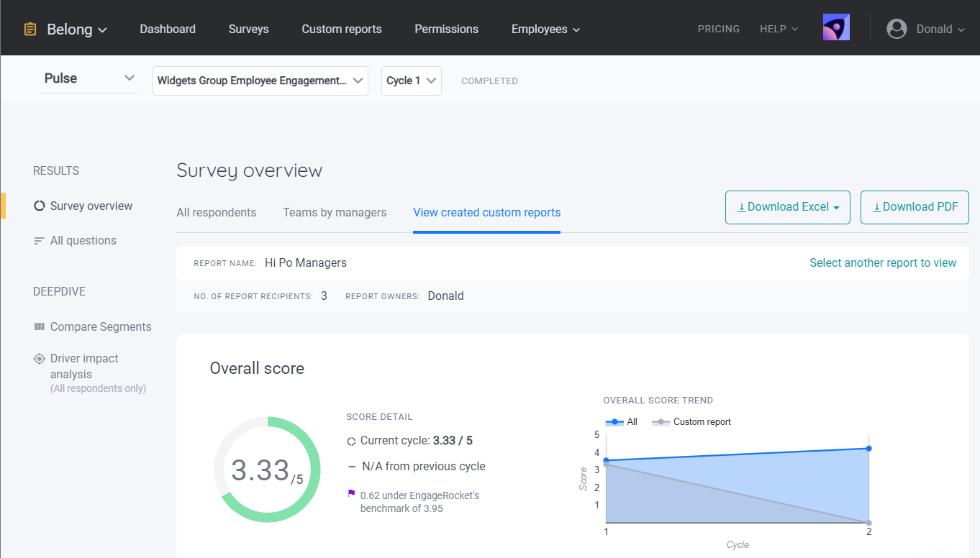Expand the Help menu
This screenshot has height=558, width=980.
point(779,29)
